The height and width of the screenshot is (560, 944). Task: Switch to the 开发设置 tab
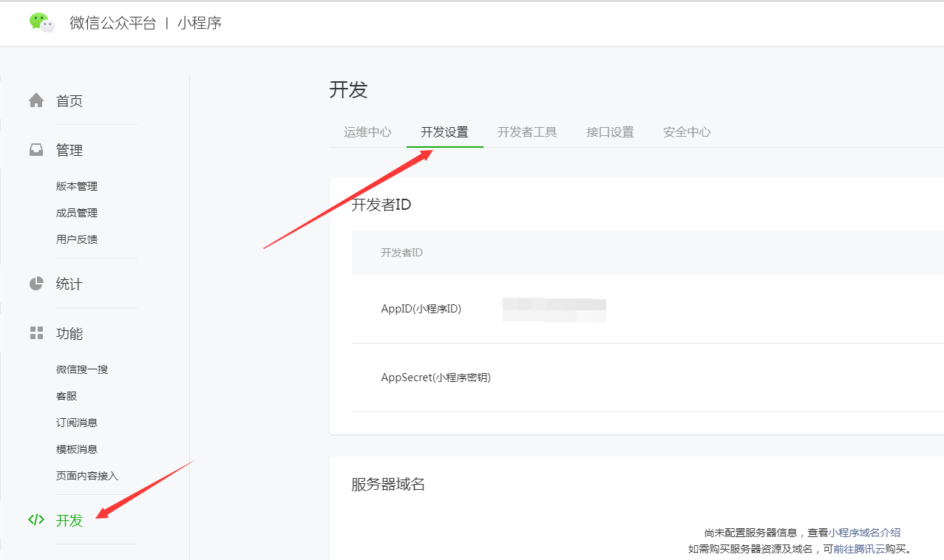point(444,132)
